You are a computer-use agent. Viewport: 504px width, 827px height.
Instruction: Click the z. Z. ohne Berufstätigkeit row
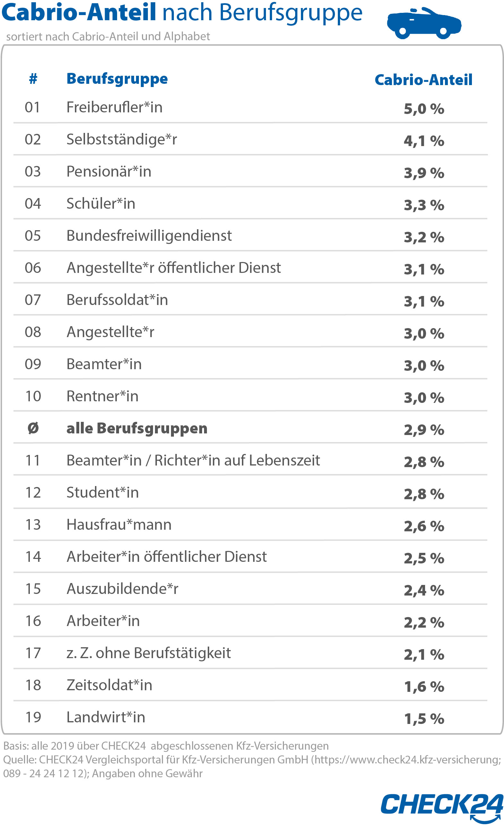pyautogui.click(x=148, y=653)
